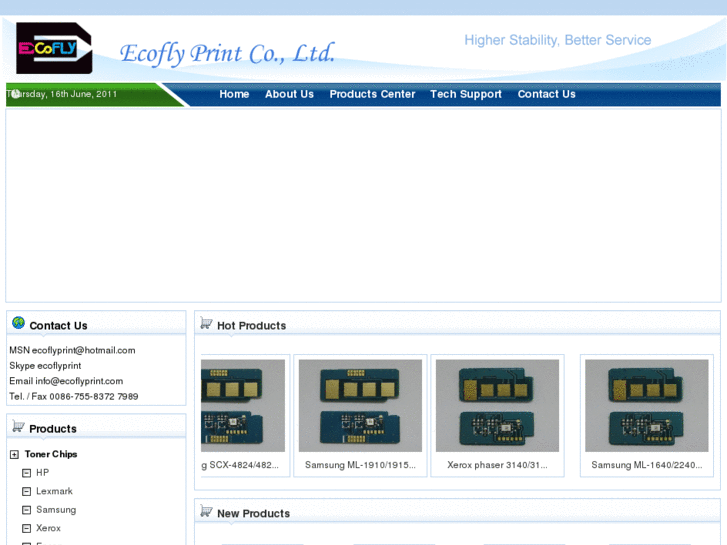Open the Tech Support menu item
This screenshot has width=727, height=545.
(x=466, y=94)
